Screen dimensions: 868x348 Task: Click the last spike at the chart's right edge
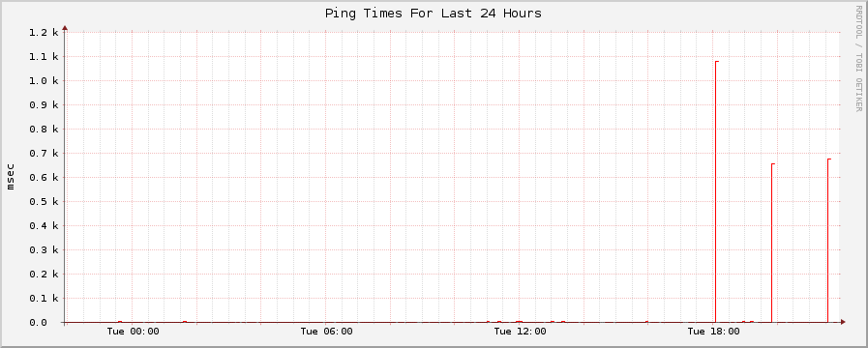pos(828,240)
